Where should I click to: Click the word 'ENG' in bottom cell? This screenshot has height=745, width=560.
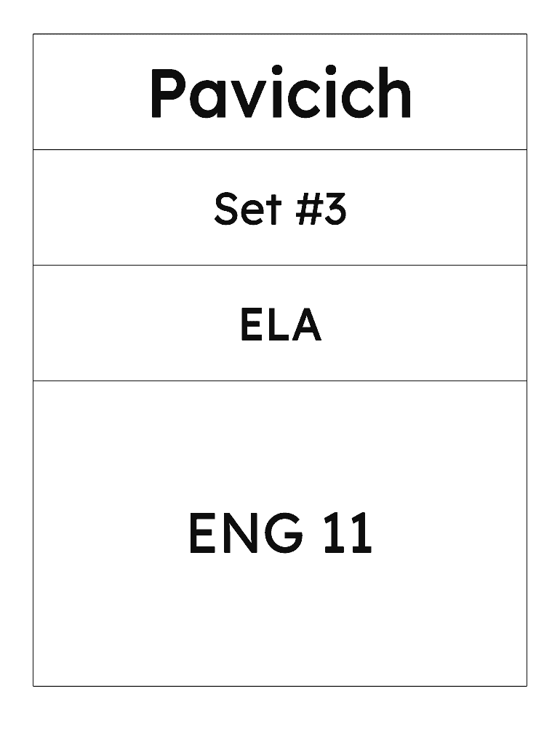[245, 533]
